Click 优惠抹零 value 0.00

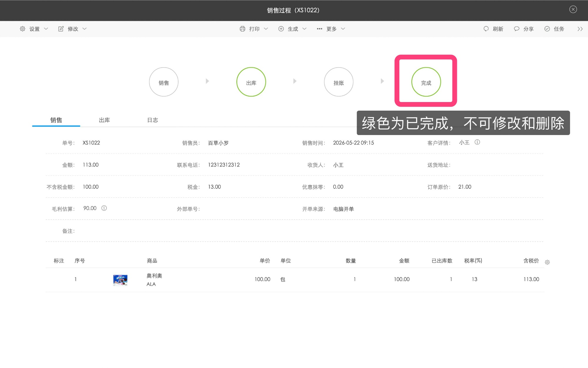338,187
